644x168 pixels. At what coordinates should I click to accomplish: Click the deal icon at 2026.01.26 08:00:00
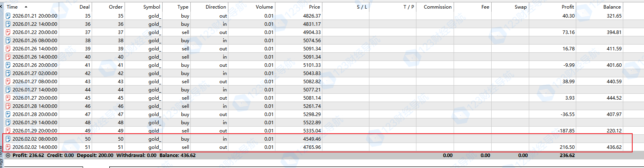click(8, 41)
